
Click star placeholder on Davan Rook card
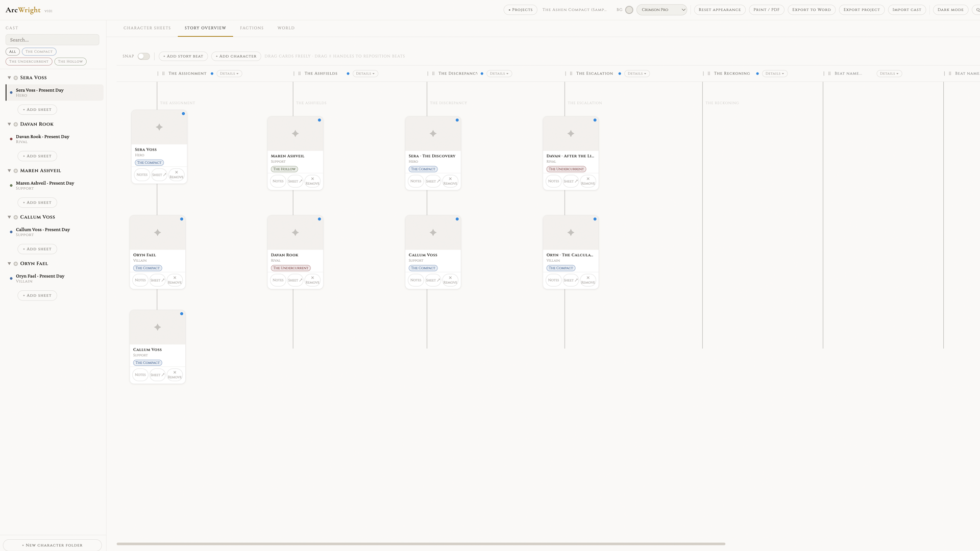295,233
